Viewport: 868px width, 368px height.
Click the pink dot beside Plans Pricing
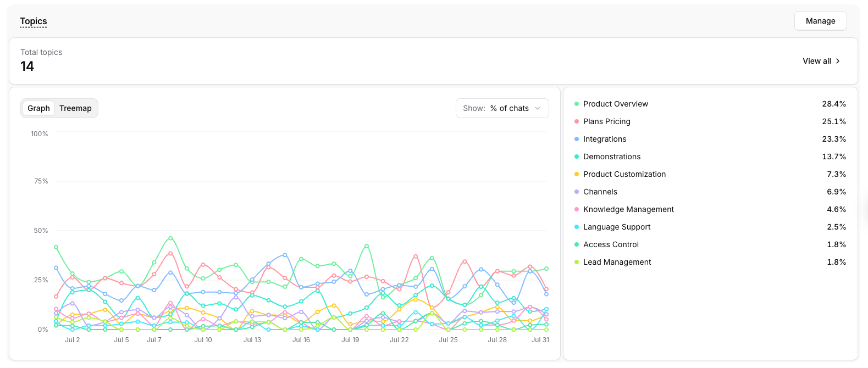(576, 121)
